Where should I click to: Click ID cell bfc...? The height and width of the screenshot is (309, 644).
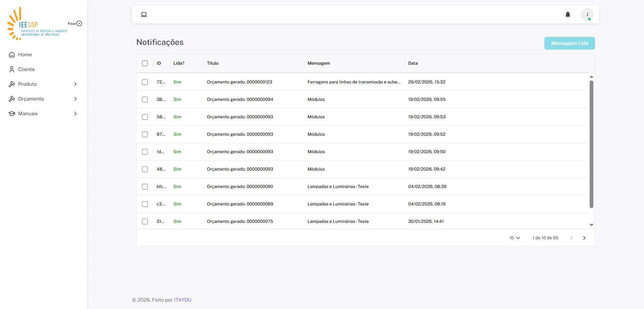(x=162, y=187)
